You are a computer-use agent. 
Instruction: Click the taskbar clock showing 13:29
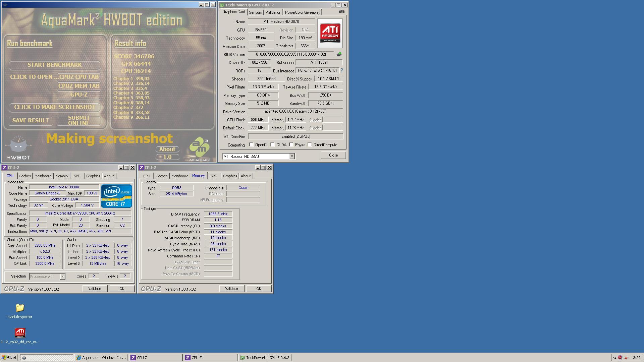pos(636,358)
